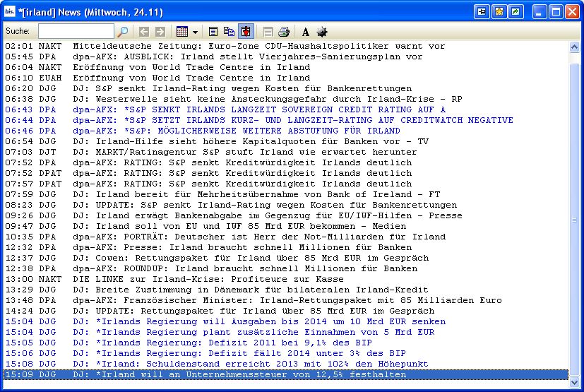Click the scrollbar down arrow
The image size is (584, 392).
pos(574,382)
